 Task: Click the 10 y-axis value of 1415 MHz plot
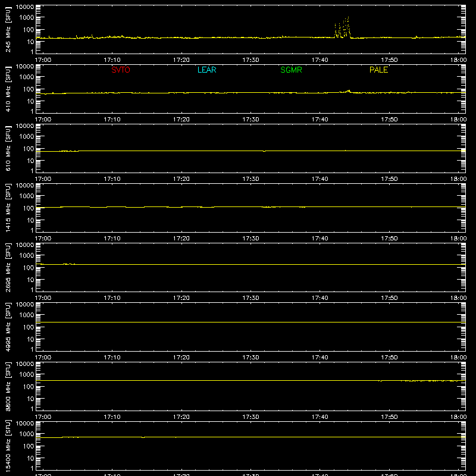(x=30, y=220)
